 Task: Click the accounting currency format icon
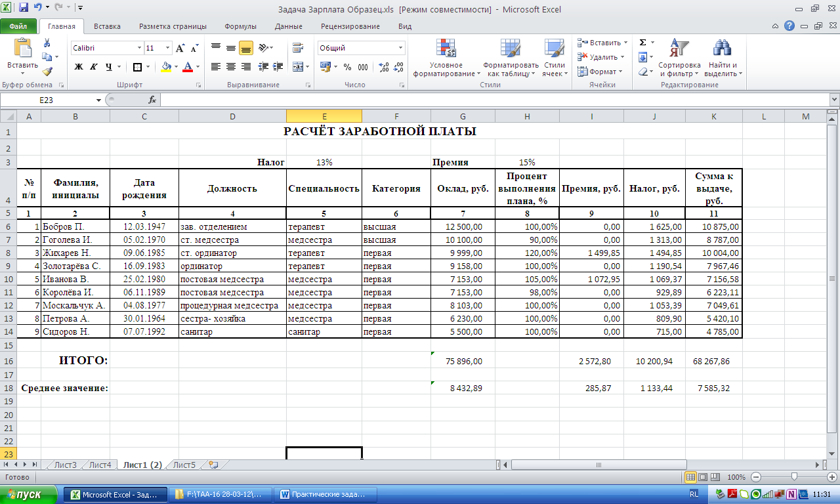point(325,66)
